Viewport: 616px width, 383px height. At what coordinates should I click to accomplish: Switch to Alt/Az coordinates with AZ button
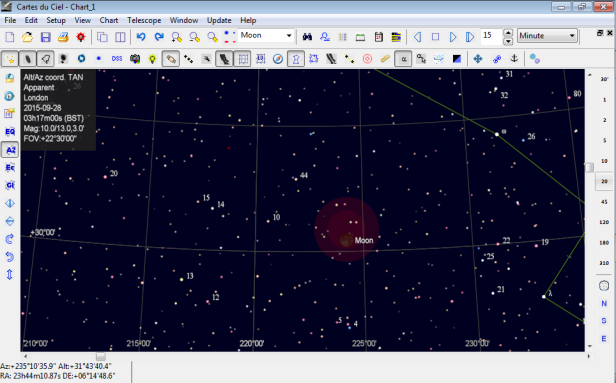(x=10, y=150)
